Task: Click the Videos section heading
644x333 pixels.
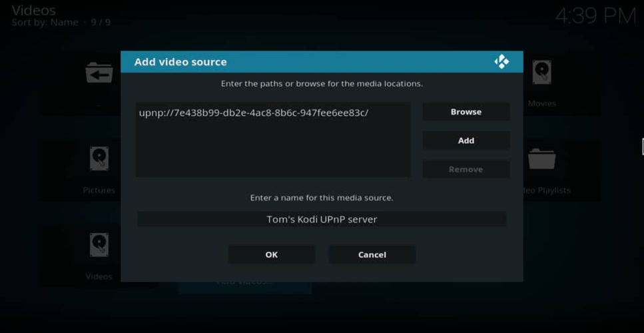Action: (33, 10)
